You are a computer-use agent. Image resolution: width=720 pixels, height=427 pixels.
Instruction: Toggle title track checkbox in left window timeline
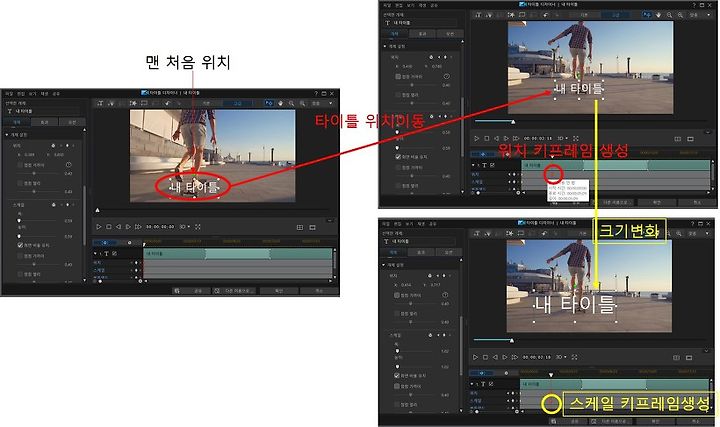(114, 253)
